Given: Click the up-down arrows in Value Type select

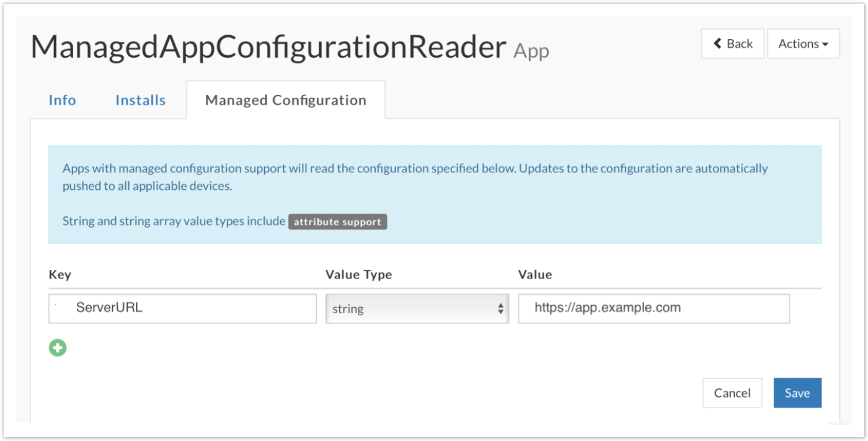Looking at the screenshot, I should click(x=500, y=309).
